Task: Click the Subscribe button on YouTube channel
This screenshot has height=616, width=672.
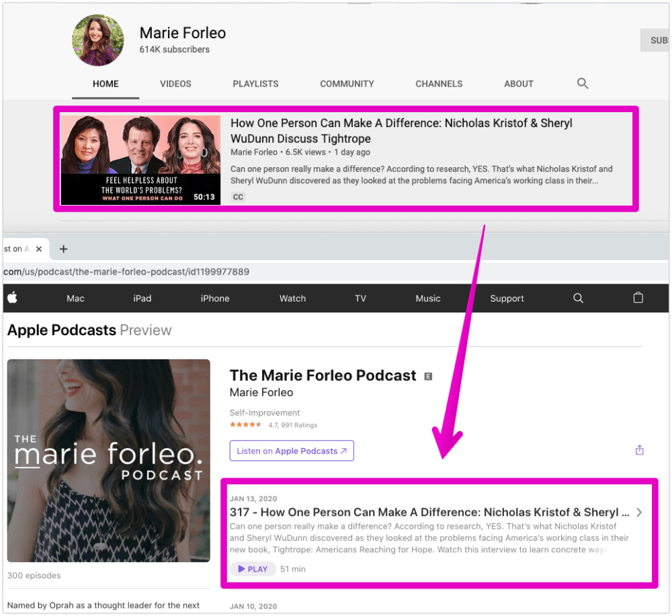Action: pyautogui.click(x=655, y=40)
